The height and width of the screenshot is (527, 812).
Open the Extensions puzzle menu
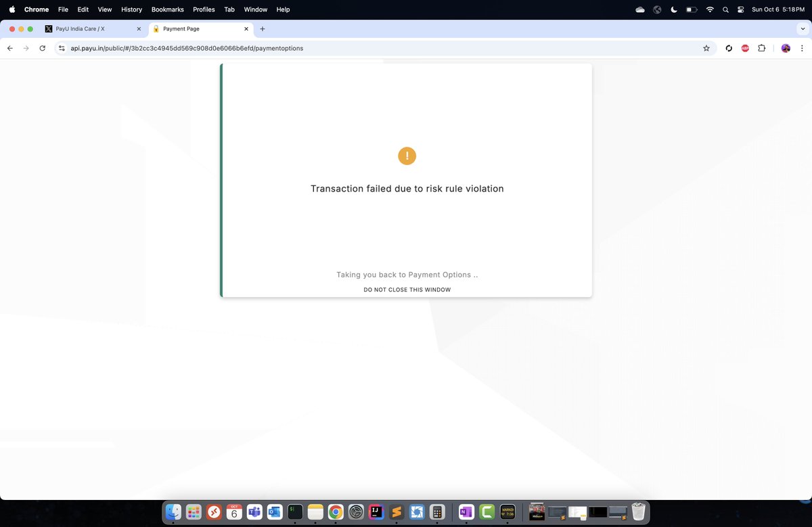[762, 48]
